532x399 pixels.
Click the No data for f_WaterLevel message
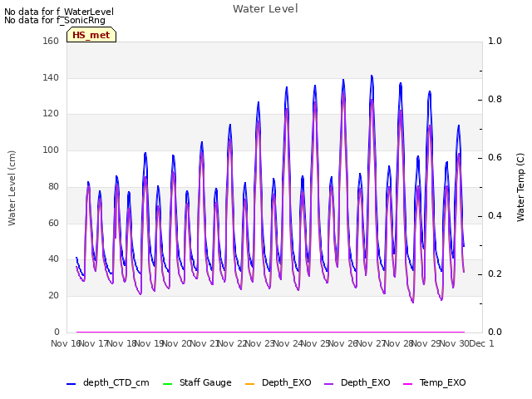pyautogui.click(x=59, y=12)
